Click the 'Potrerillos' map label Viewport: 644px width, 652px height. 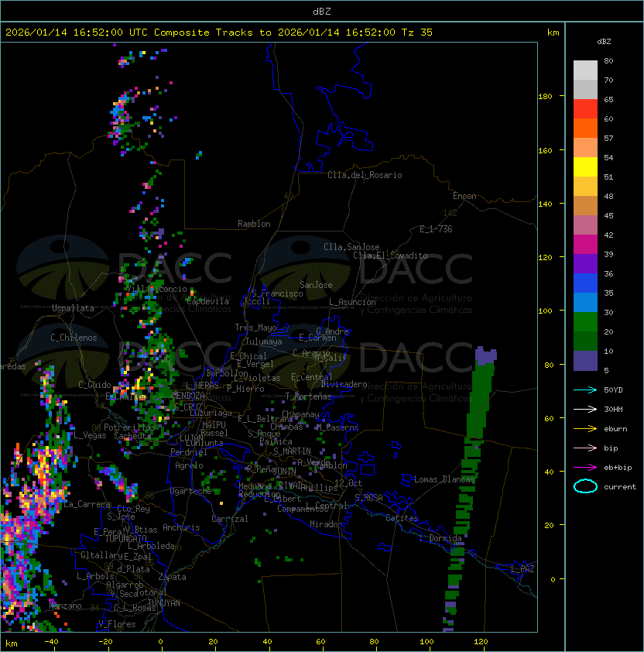(x=129, y=427)
